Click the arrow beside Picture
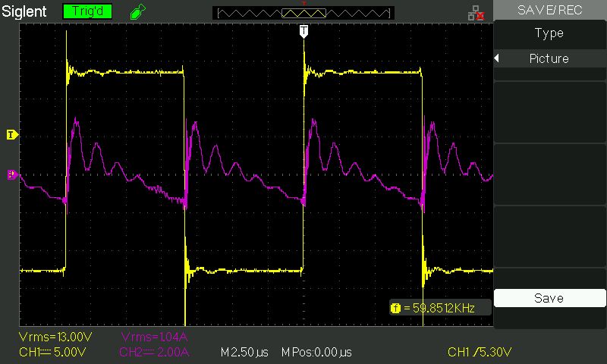 tap(497, 58)
